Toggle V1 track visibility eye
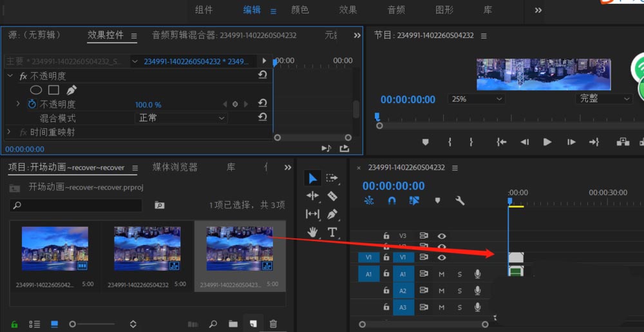 (442, 257)
